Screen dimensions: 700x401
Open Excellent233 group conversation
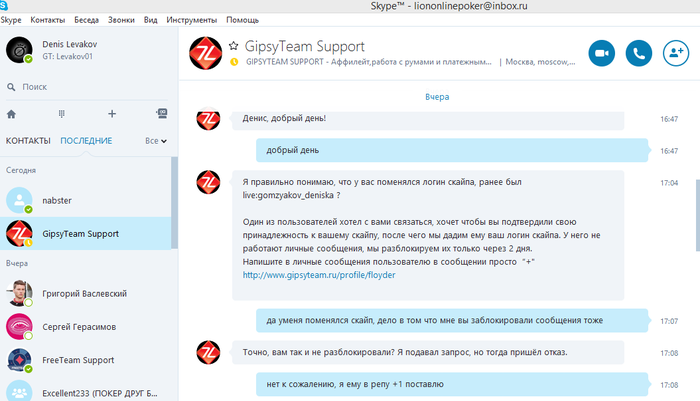86,391
